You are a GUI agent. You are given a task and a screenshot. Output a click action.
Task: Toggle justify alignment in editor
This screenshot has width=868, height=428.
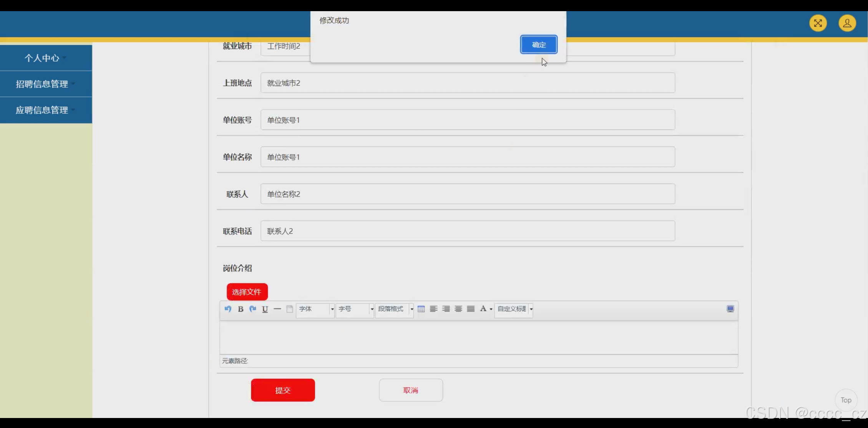pos(471,309)
